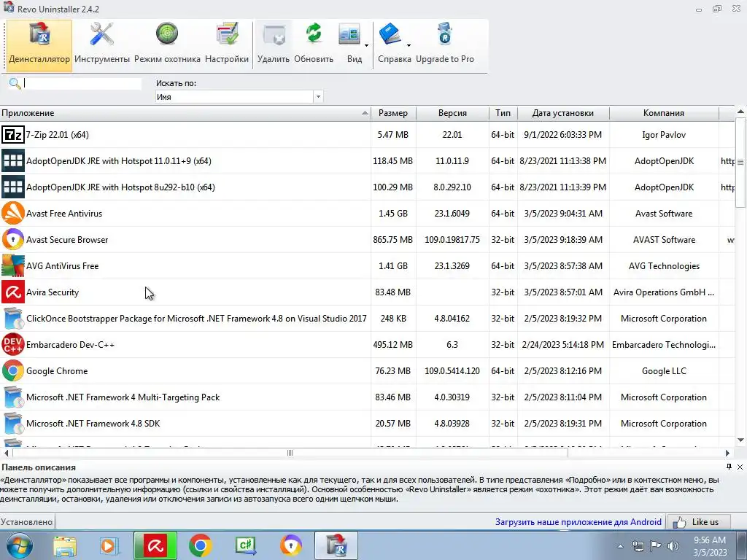Select the Avast Secure Browser icon
747x560 pixels.
pyautogui.click(x=13, y=239)
